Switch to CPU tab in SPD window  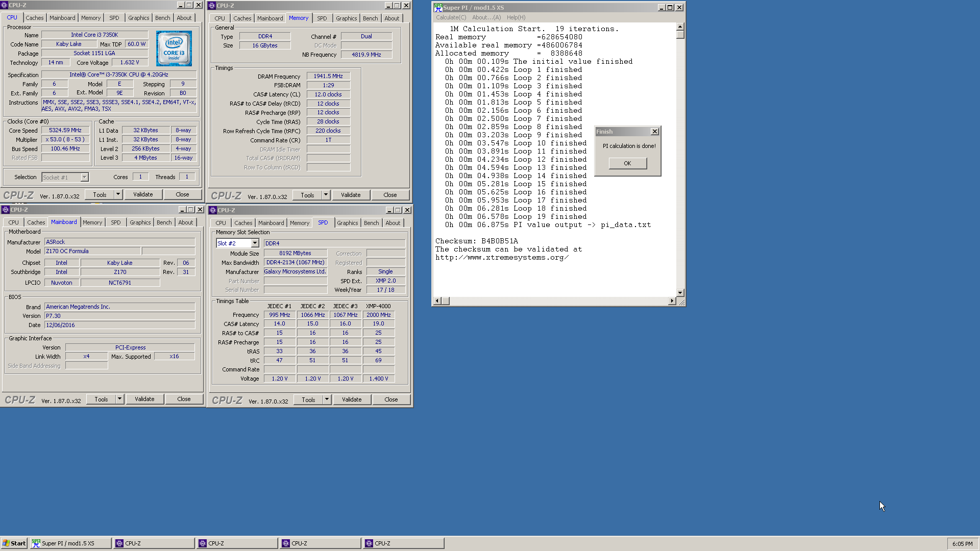click(x=220, y=223)
